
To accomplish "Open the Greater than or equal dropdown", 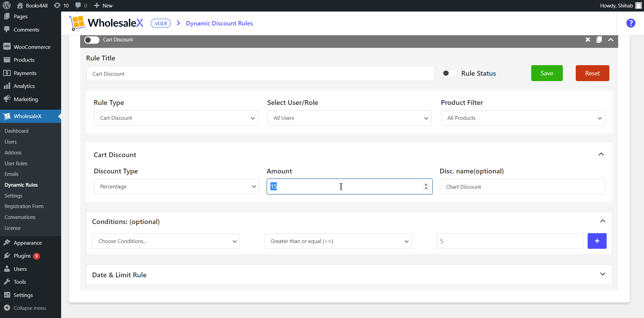I will (338, 241).
